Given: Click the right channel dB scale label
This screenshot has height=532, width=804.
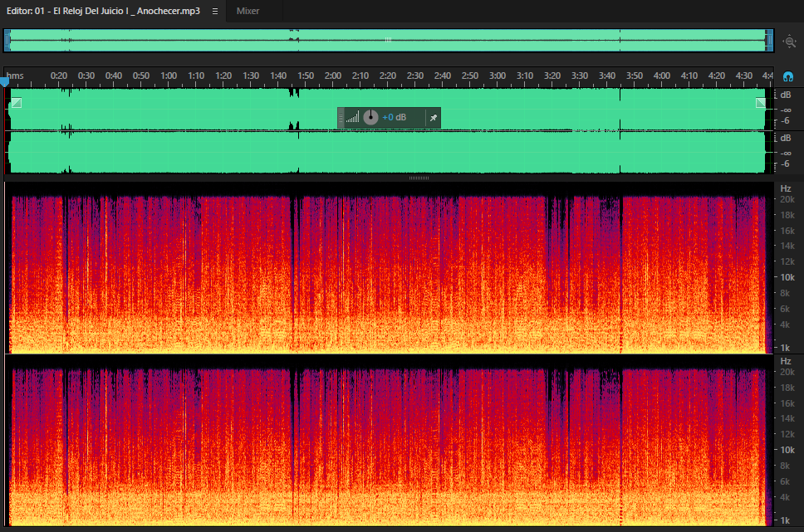Looking at the screenshot, I should tap(786, 138).
